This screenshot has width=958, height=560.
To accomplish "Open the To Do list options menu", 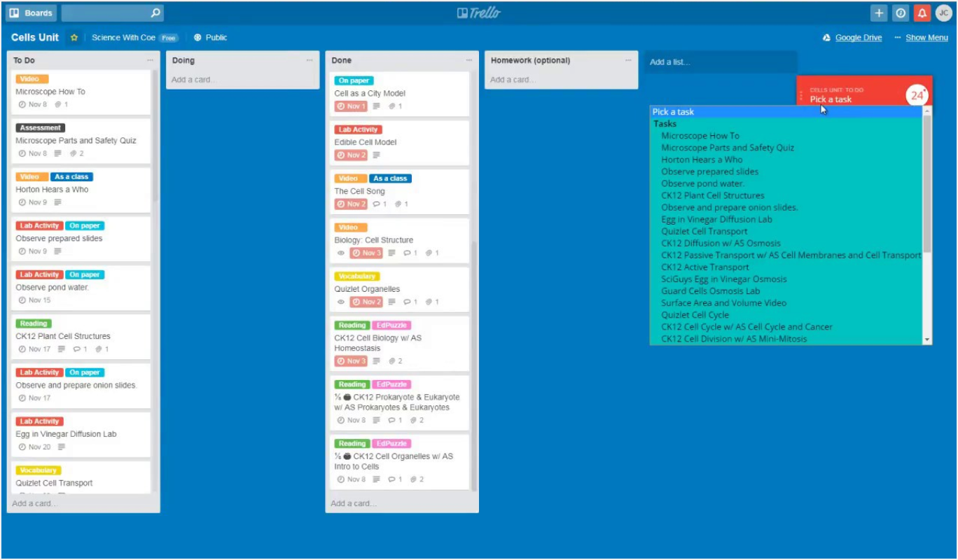I will coord(151,60).
